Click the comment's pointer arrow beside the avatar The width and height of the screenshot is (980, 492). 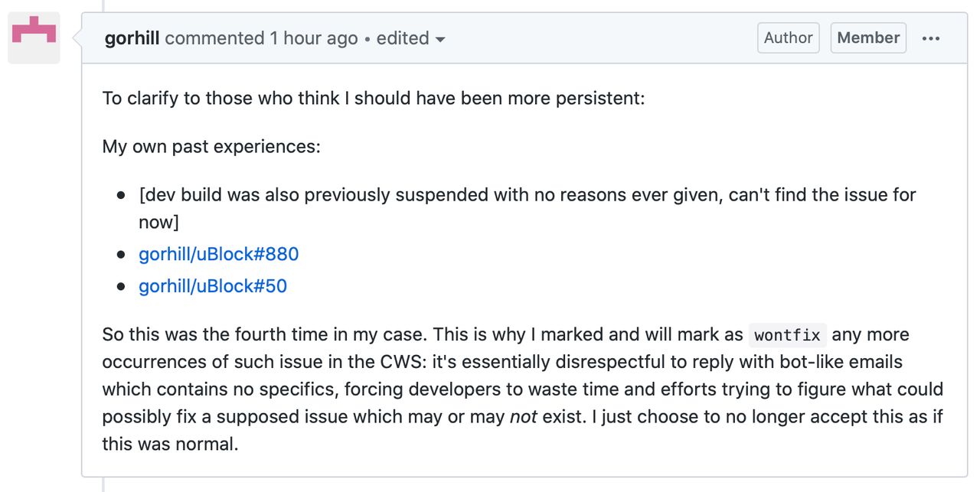tap(77, 37)
